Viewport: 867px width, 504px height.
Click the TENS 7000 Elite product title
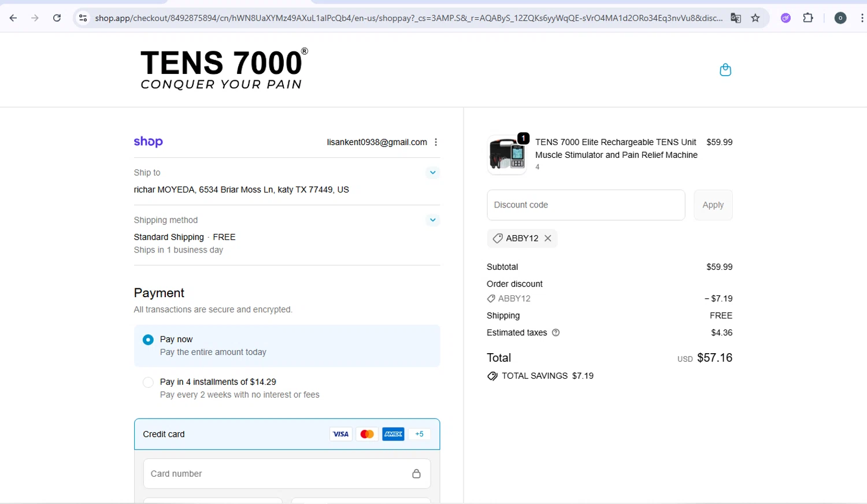pos(616,149)
